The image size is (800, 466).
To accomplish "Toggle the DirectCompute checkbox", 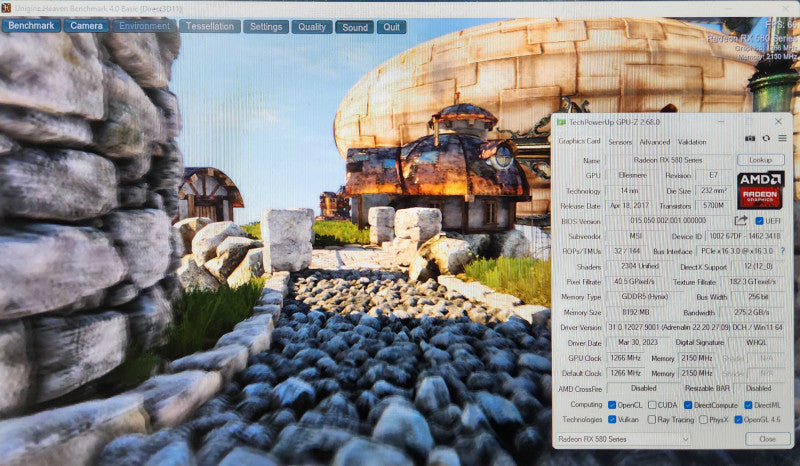I will pos(688,405).
